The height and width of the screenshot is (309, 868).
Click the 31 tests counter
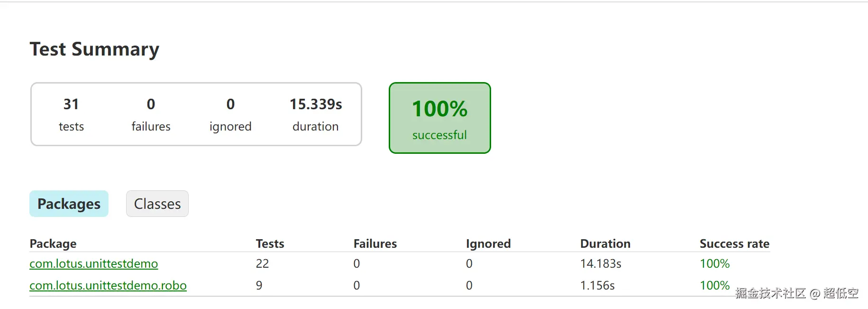[71, 114]
